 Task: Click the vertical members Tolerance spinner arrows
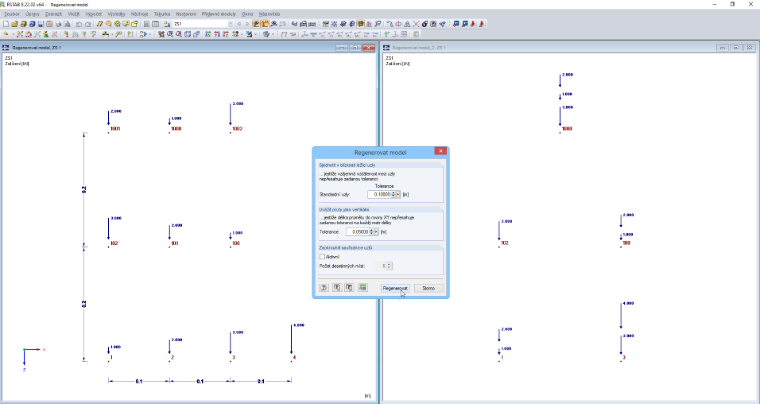[371, 232]
